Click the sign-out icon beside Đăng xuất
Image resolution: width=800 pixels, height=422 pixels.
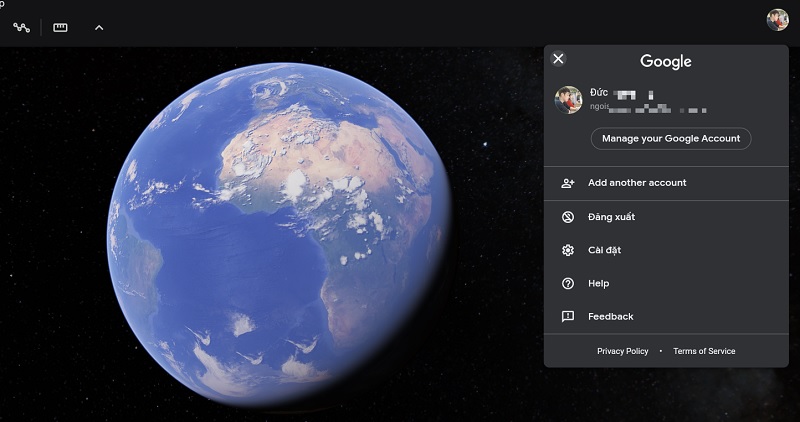click(568, 217)
